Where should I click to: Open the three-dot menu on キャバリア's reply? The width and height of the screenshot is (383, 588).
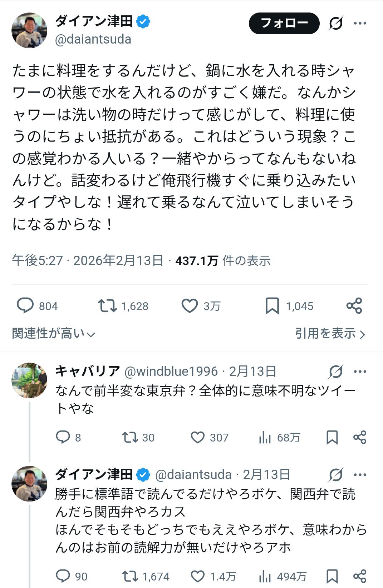click(x=360, y=372)
